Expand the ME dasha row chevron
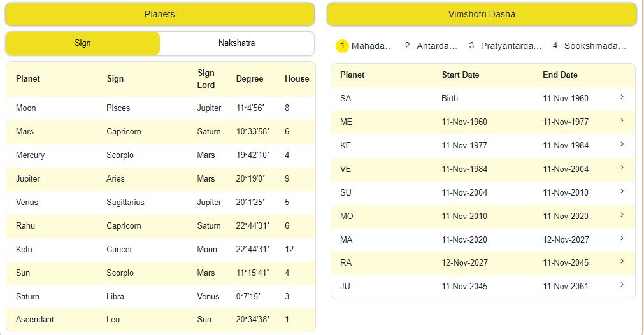The width and height of the screenshot is (644, 335). point(622,120)
